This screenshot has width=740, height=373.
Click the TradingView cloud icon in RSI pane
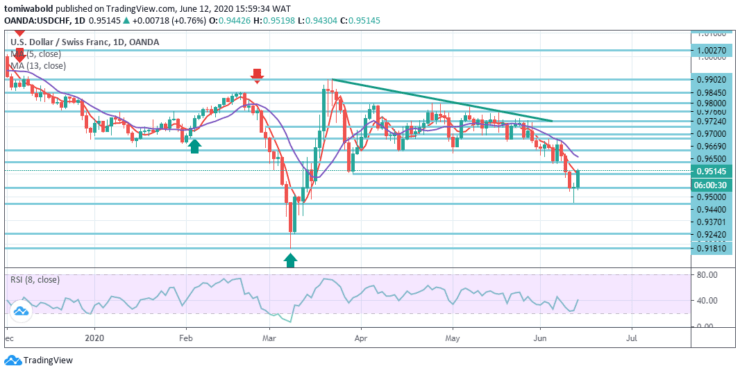[20, 311]
